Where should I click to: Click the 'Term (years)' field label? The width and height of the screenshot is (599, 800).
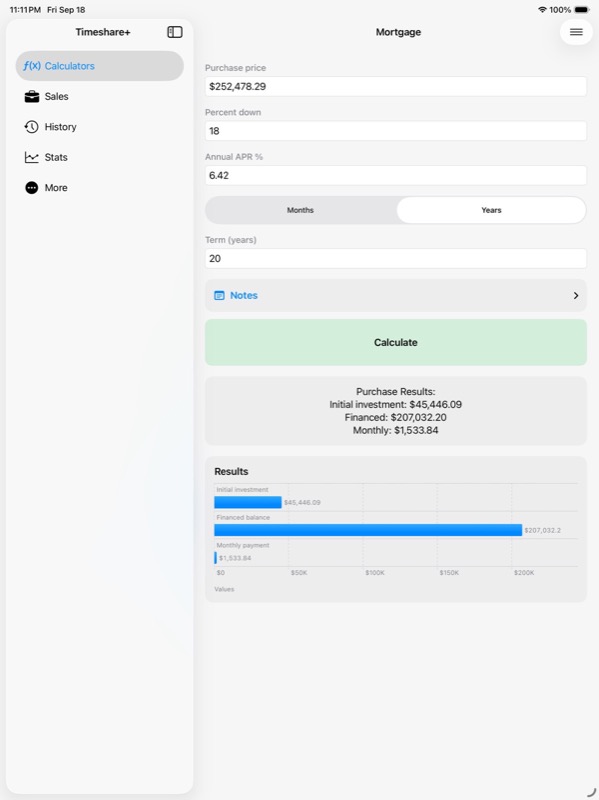(231, 240)
